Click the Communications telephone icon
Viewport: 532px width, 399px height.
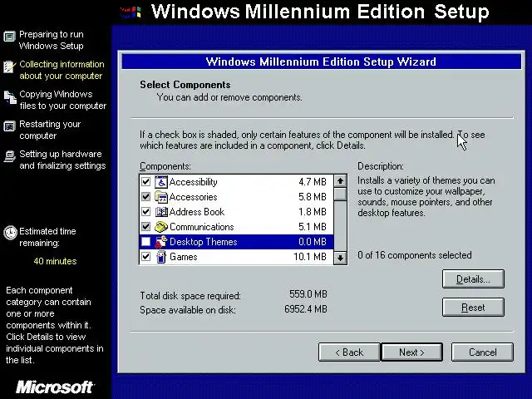tap(161, 227)
